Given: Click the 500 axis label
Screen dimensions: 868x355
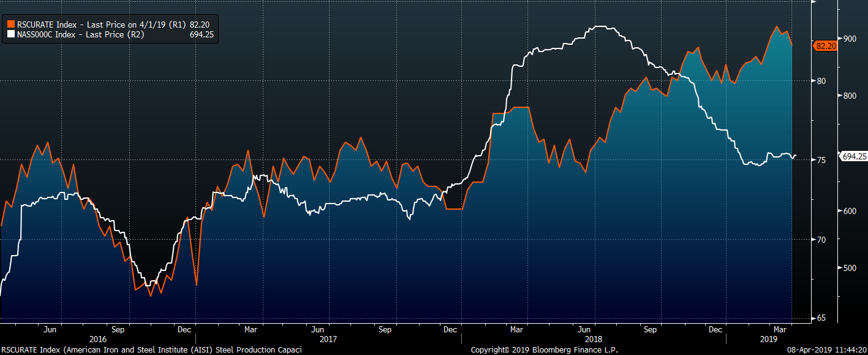Looking at the screenshot, I should click(849, 269).
